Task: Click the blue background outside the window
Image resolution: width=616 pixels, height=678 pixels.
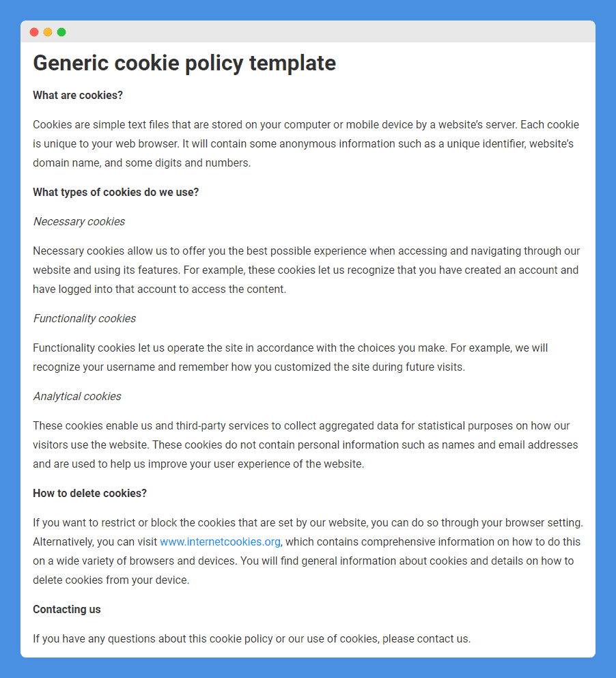Action: 308,10
